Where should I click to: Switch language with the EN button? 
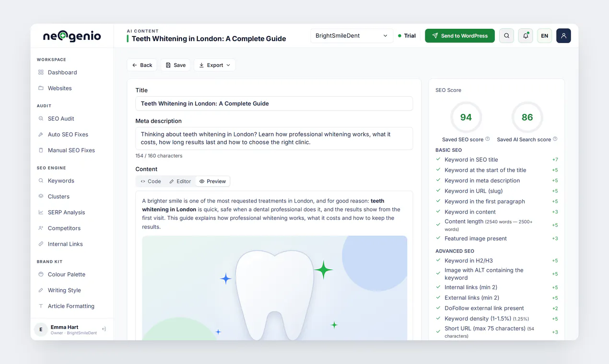click(x=544, y=35)
